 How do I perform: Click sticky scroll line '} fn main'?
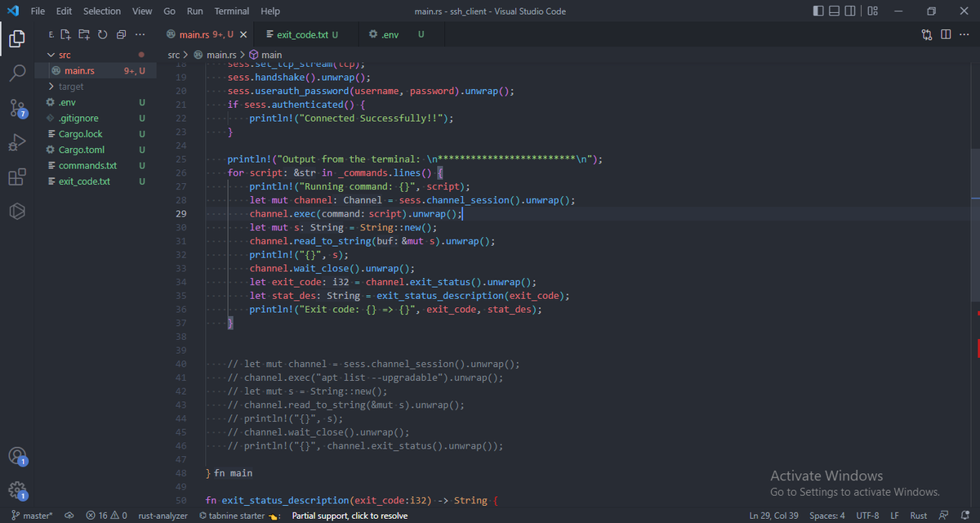(x=229, y=473)
